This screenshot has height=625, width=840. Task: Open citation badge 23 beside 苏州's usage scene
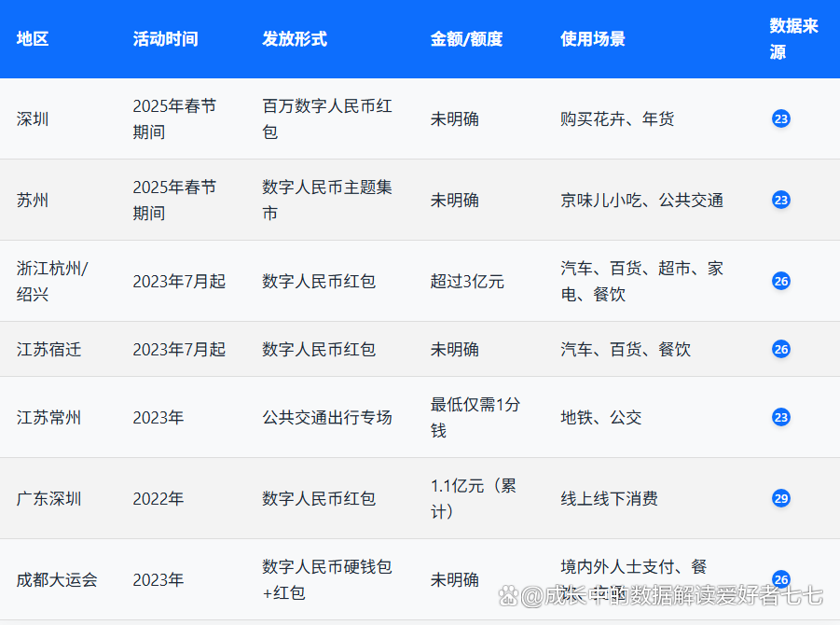[x=781, y=200]
